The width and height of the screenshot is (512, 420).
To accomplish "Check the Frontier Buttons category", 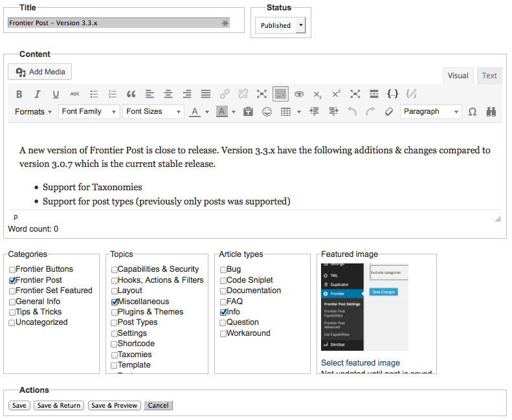I will (x=12, y=270).
